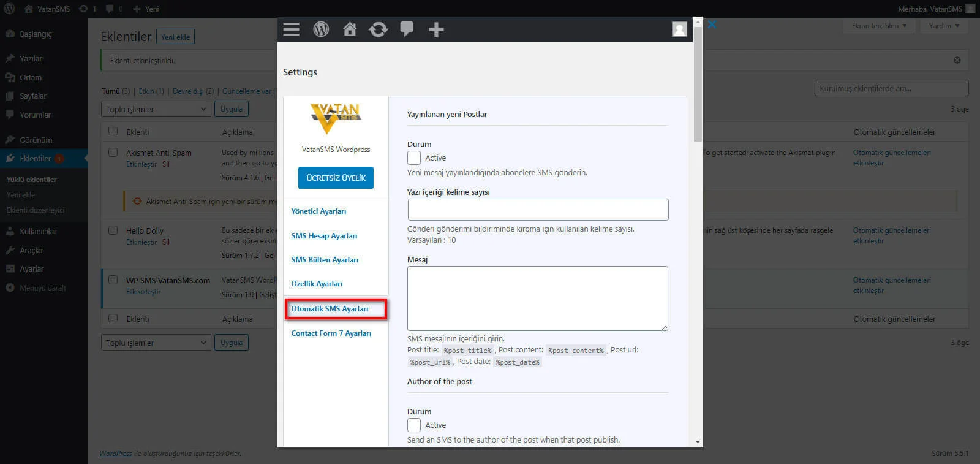980x464 pixels.
Task: Click top Uygula button
Action: click(x=232, y=109)
